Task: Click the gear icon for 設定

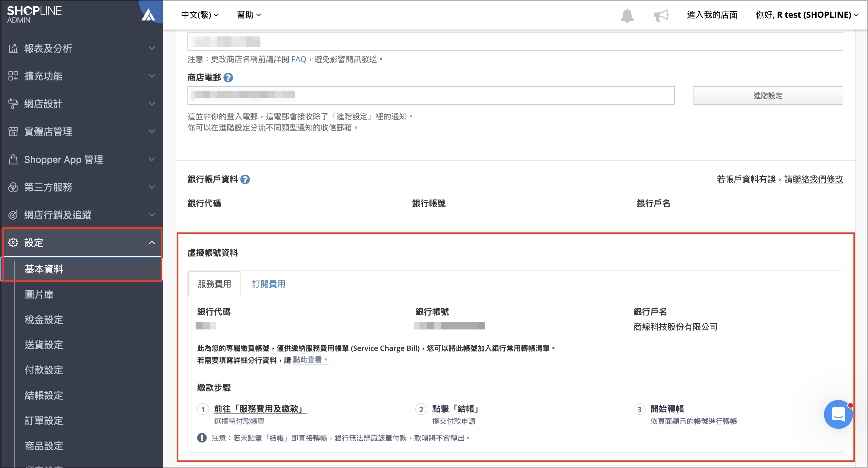Action: coord(13,242)
